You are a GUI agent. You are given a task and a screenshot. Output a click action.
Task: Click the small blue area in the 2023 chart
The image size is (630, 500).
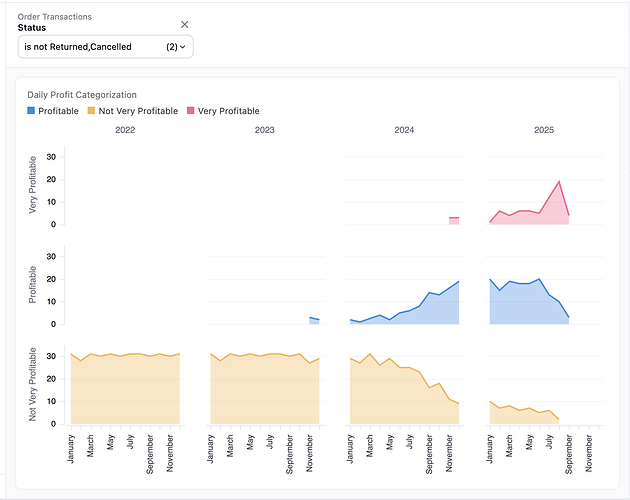(314, 321)
